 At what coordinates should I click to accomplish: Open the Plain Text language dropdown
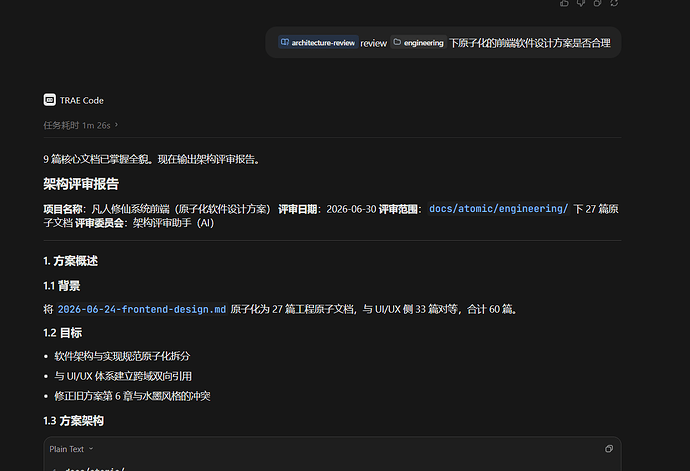point(71,449)
